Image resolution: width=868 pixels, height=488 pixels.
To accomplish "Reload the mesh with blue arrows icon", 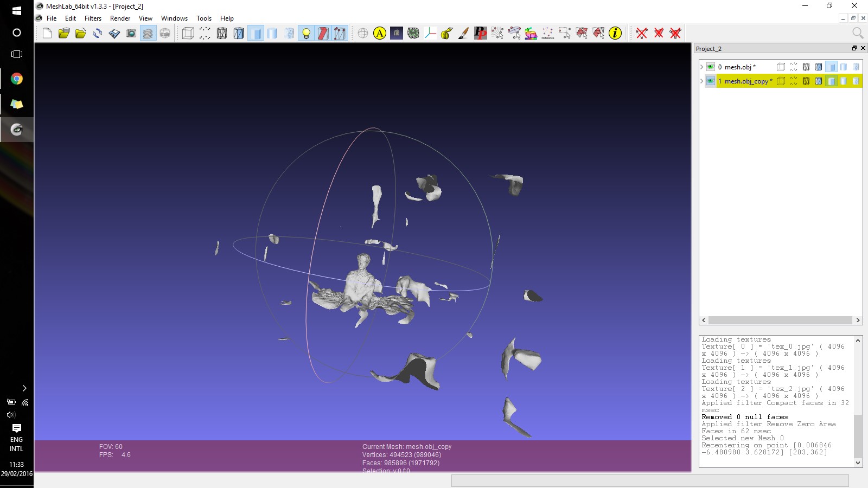I will pyautogui.click(x=98, y=34).
